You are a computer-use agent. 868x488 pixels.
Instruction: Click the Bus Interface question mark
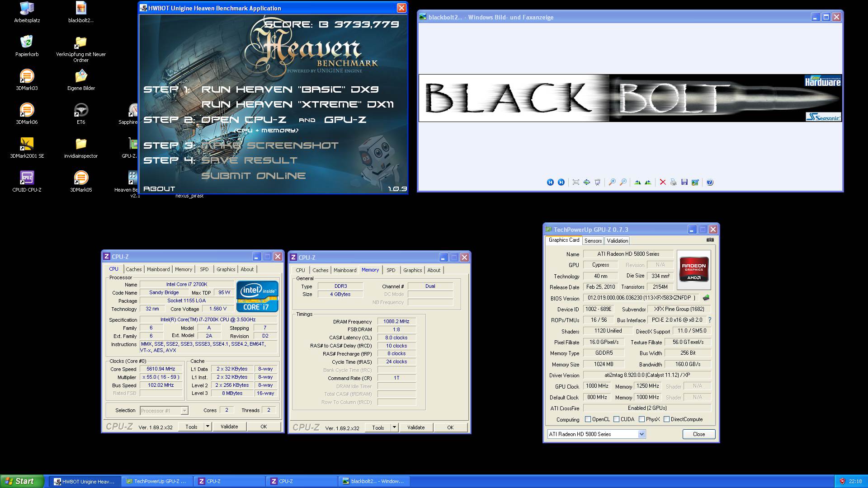pyautogui.click(x=710, y=320)
